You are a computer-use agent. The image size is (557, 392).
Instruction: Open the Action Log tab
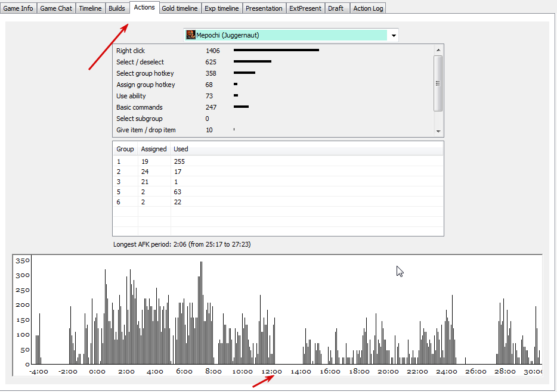click(368, 8)
